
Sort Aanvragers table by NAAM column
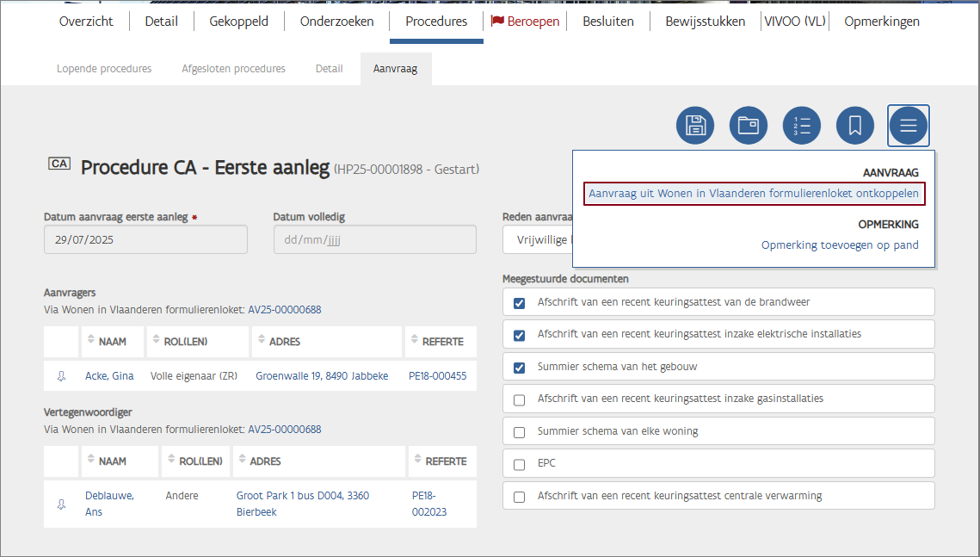pos(112,342)
